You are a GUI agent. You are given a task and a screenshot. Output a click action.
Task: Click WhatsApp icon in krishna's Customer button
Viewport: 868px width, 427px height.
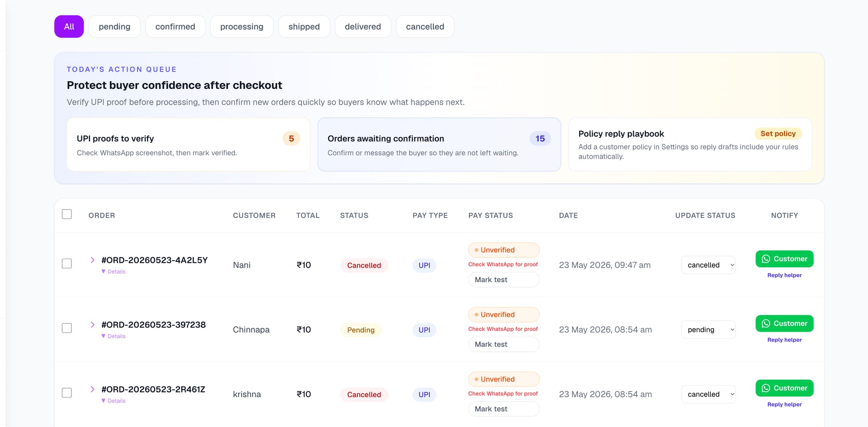point(766,388)
